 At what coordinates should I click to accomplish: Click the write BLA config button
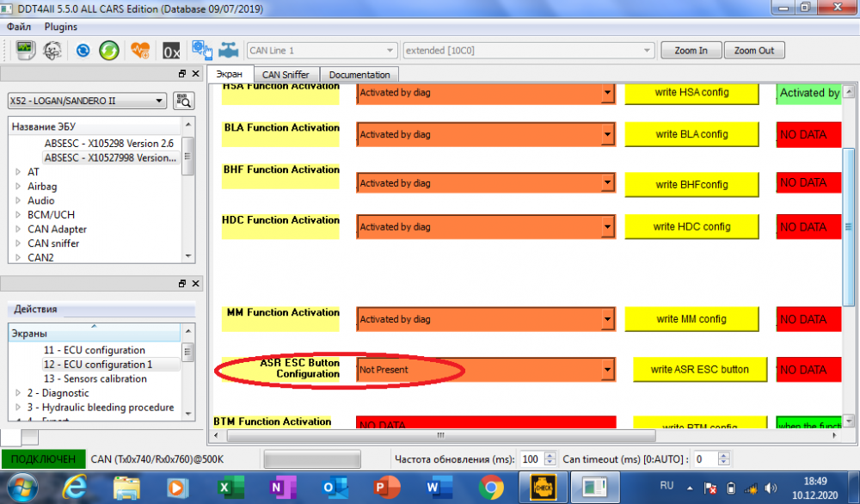coord(691,134)
